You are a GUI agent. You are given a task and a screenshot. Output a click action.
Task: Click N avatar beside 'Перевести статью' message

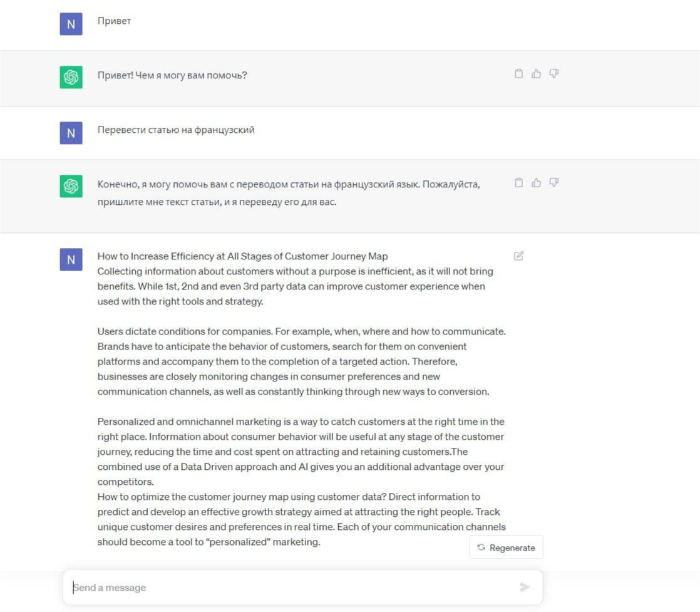point(71,133)
